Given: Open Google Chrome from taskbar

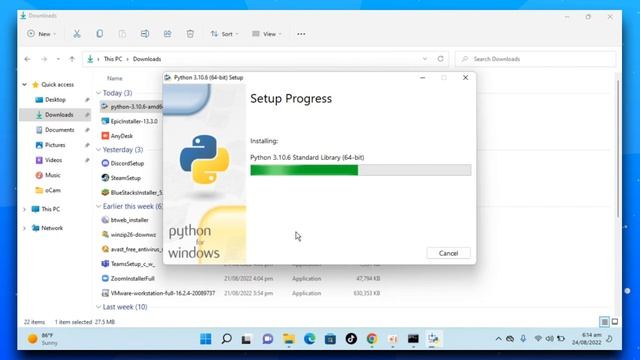Looking at the screenshot, I should click(x=372, y=339).
